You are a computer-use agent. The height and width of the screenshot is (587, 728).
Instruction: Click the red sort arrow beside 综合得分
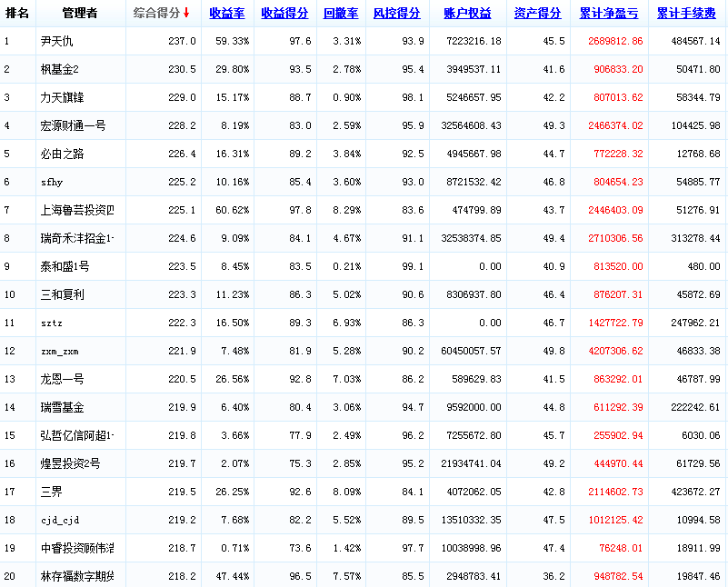click(186, 13)
